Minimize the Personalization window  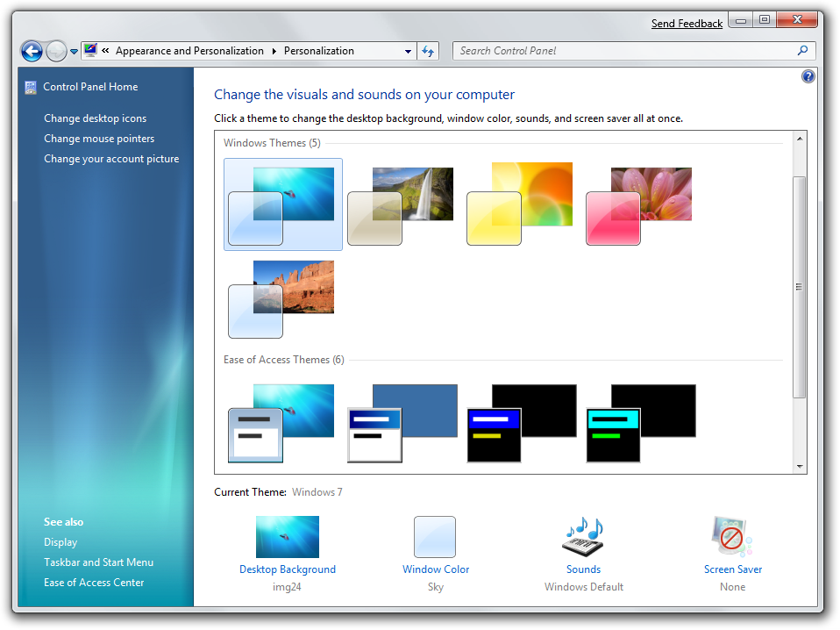pos(740,20)
